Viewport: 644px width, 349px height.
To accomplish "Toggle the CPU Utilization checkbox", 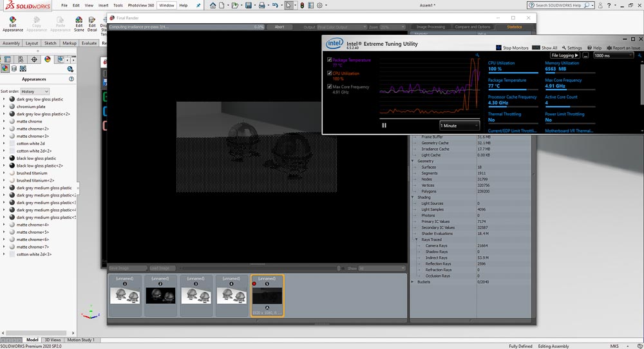I will click(x=330, y=73).
